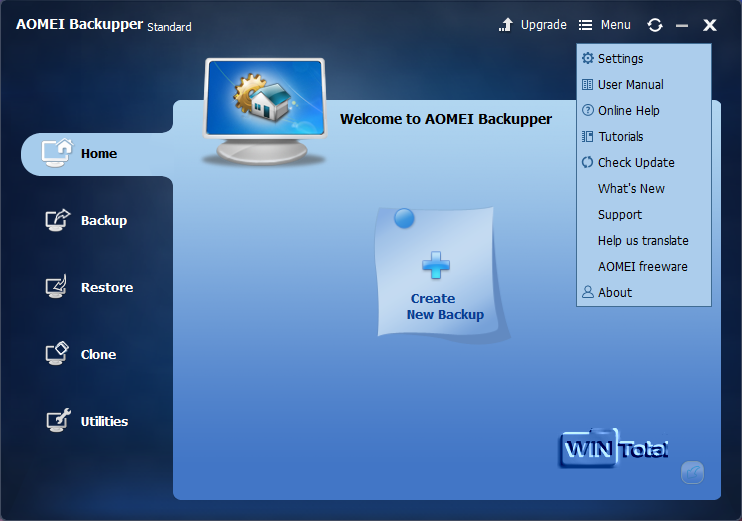Select Online Help from menu
The height and width of the screenshot is (521, 742).
coord(628,111)
